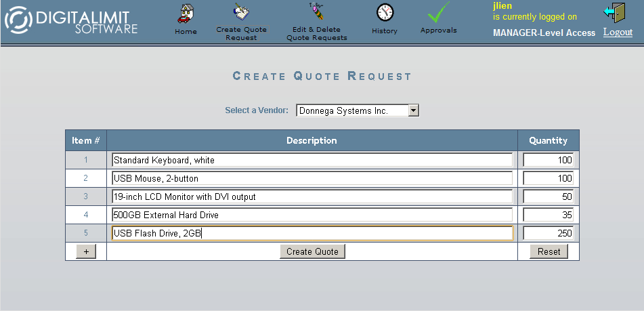This screenshot has width=644, height=311.
Task: Click quantity field for item 1
Action: tap(549, 160)
